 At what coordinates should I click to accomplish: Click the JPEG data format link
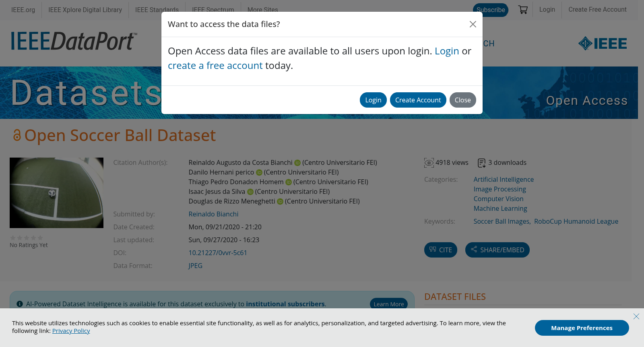[x=195, y=266]
